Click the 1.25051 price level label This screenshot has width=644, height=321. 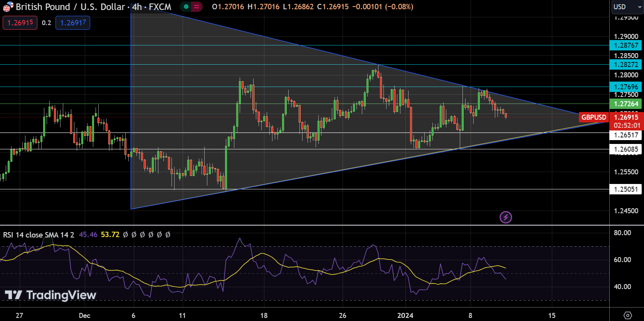coord(626,189)
